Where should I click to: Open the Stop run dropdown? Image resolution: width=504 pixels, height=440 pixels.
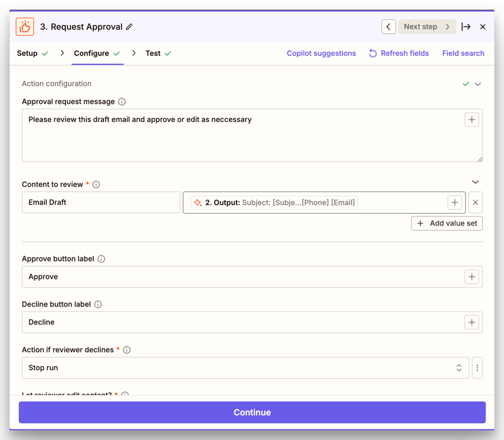(246, 368)
